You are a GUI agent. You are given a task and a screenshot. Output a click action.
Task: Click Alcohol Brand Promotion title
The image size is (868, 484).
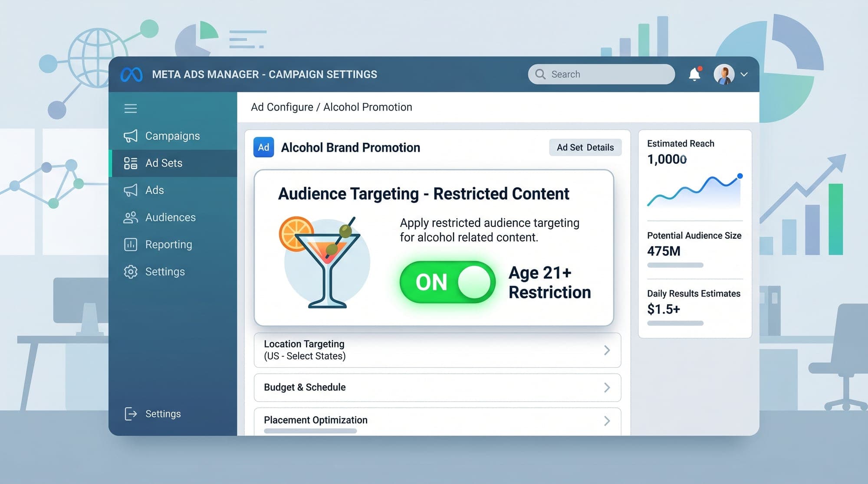pyautogui.click(x=351, y=147)
